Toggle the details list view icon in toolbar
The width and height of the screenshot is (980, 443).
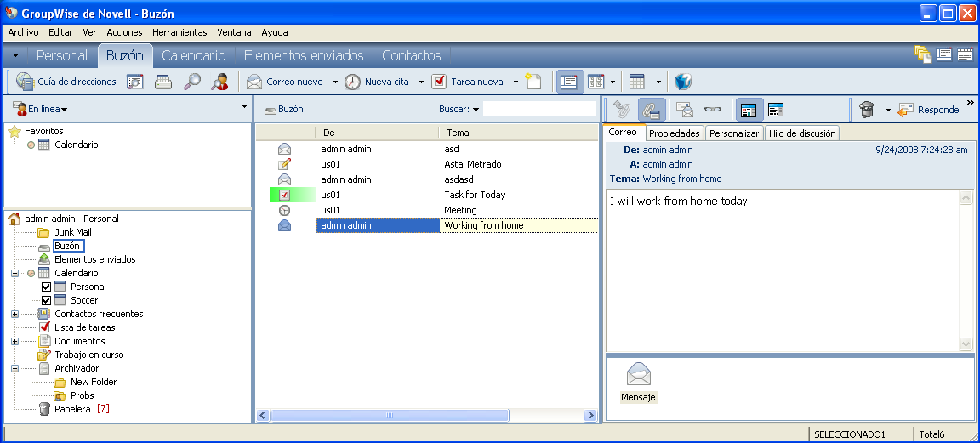coord(569,82)
